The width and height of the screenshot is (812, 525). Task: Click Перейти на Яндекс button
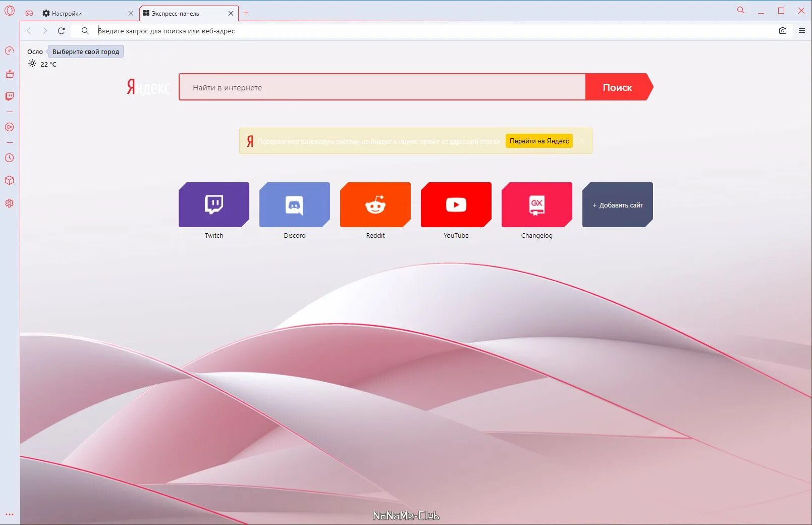click(x=539, y=141)
